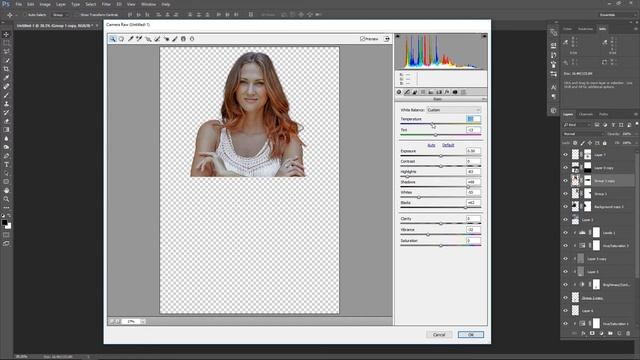Click the Auto link in Basic panel
Image resolution: width=640 pixels, height=360 pixels.
coord(431,145)
